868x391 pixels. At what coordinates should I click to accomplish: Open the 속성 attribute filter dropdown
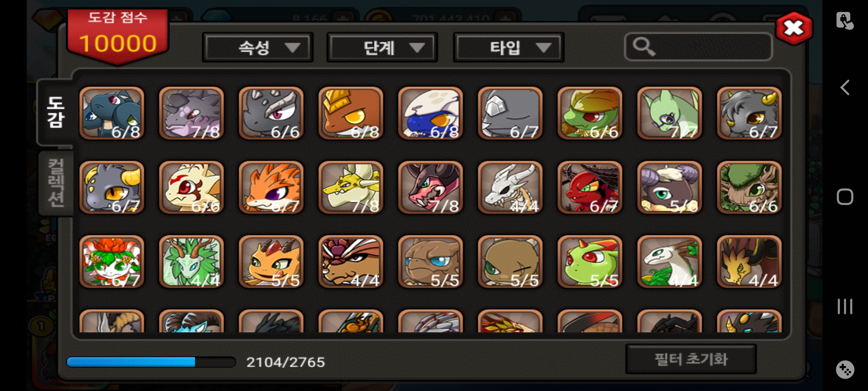click(258, 47)
